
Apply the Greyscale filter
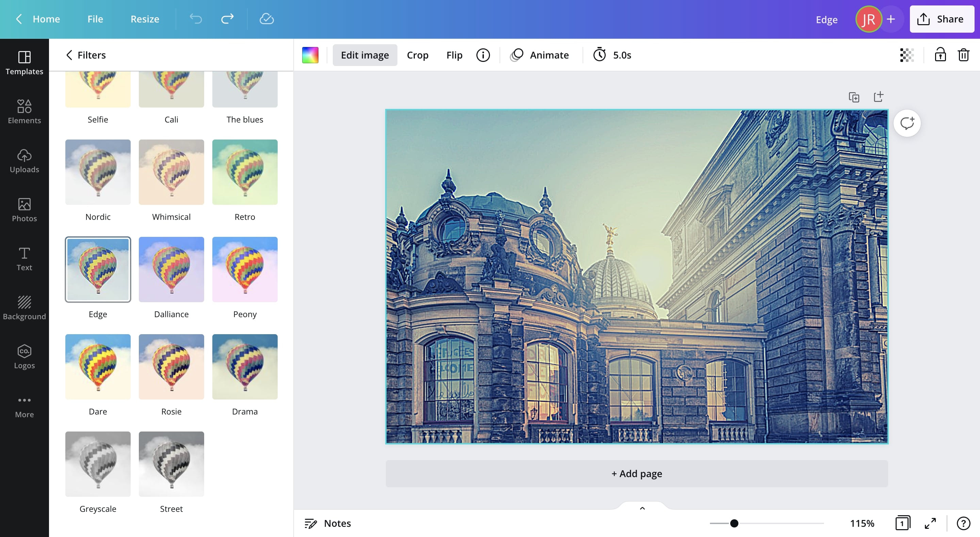98,464
